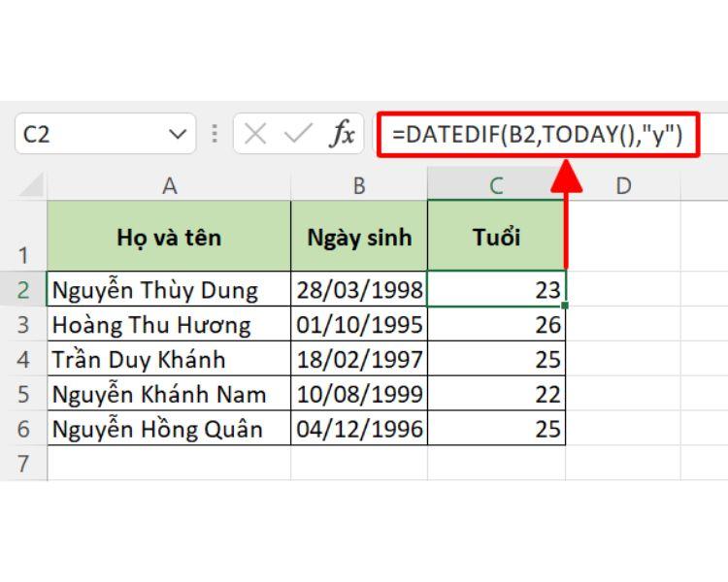Open the Name Box dropdown arrow
728x582 pixels.
tap(178, 135)
